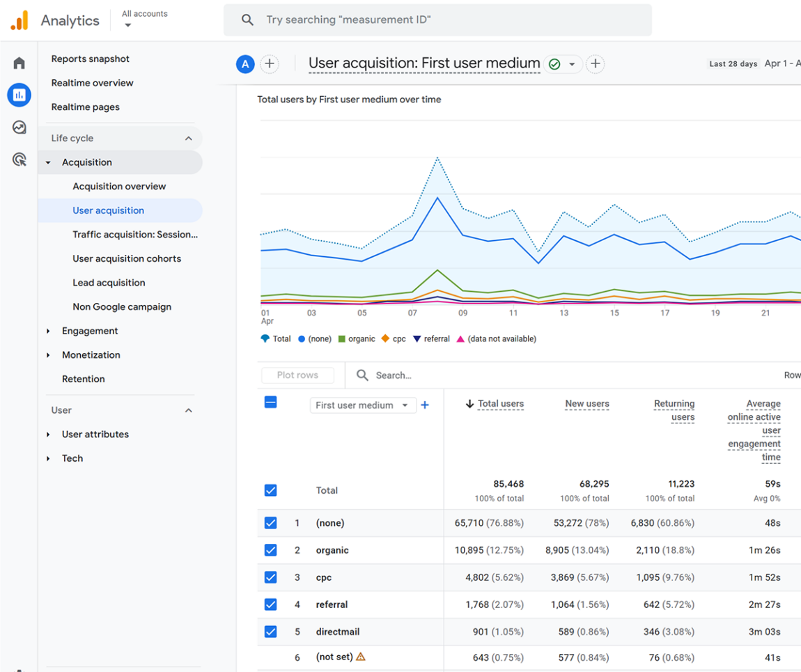Uncheck the directmail row checkbox

coord(271,632)
